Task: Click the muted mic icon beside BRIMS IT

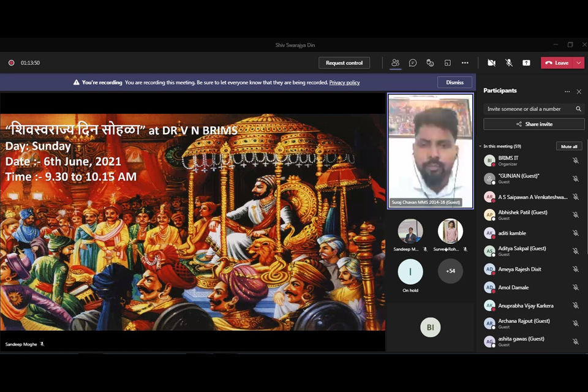Action: (x=576, y=160)
